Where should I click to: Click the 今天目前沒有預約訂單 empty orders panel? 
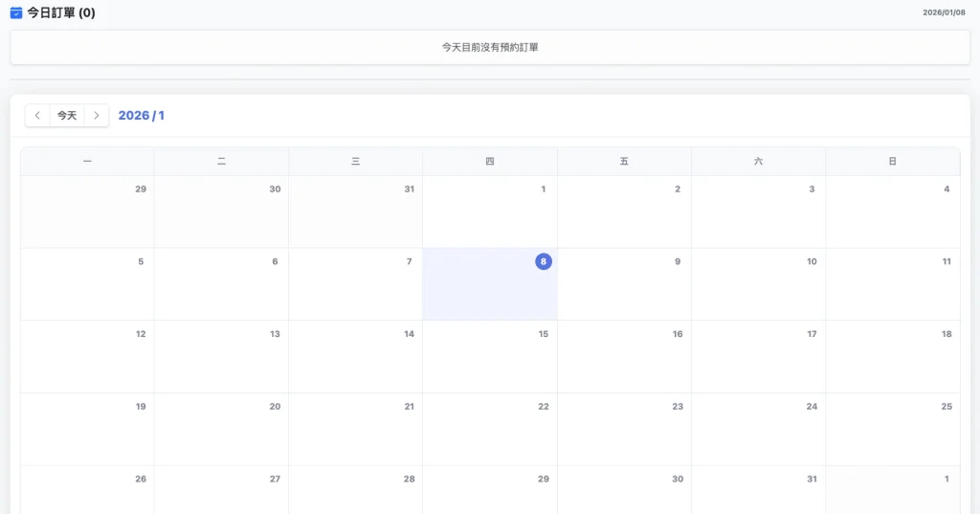(x=490, y=47)
